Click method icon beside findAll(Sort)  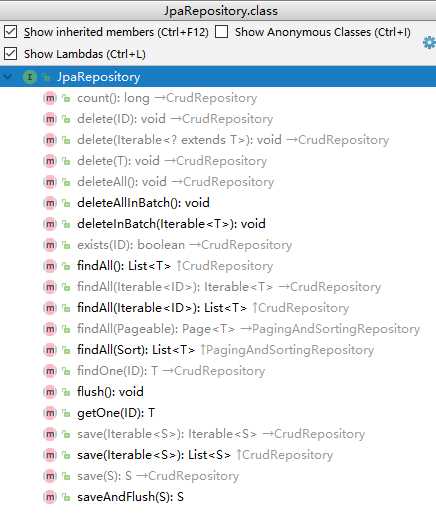point(50,350)
